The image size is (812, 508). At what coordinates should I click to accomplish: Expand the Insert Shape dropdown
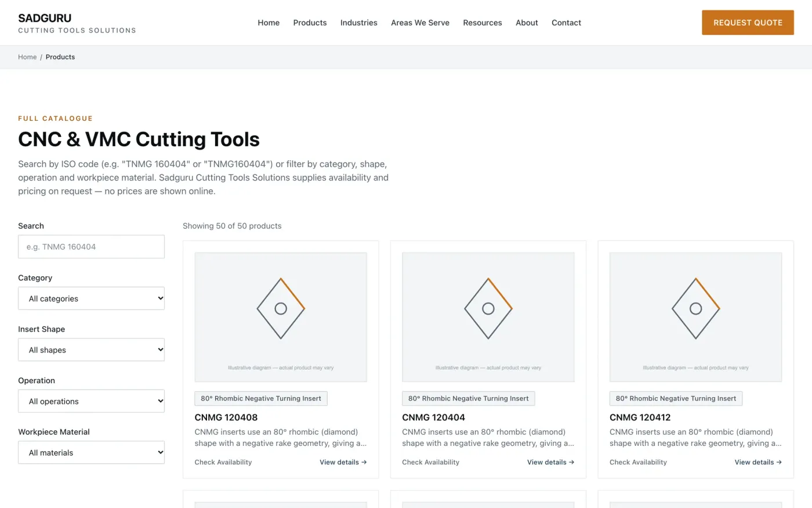pyautogui.click(x=91, y=350)
